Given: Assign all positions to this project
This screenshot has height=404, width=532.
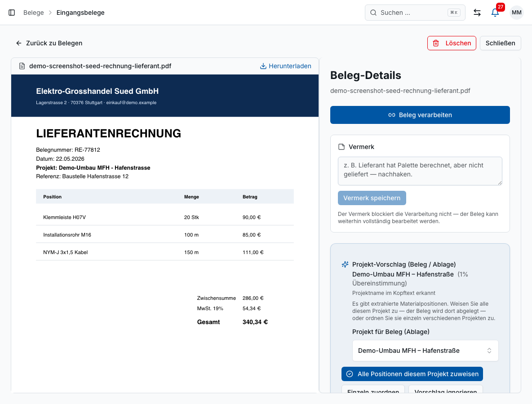Looking at the screenshot, I should pyautogui.click(x=412, y=374).
